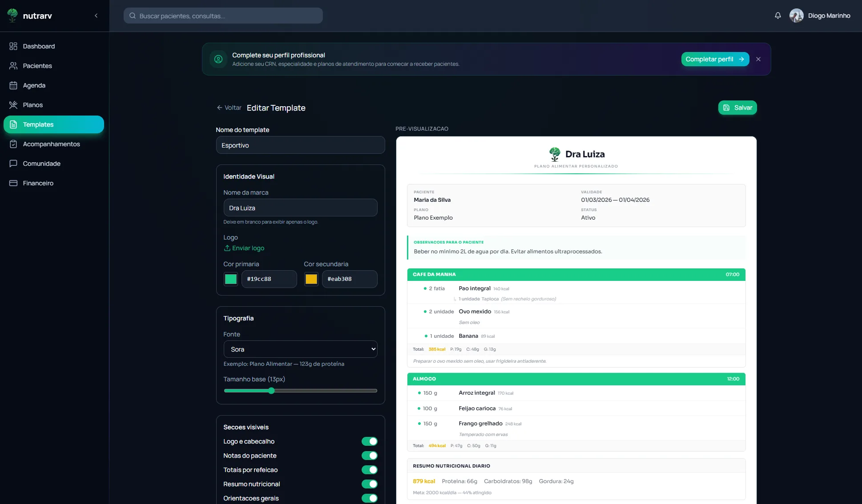The width and height of the screenshot is (862, 504).
Task: Toggle Resumo nutricional visibility
Action: [x=369, y=484]
